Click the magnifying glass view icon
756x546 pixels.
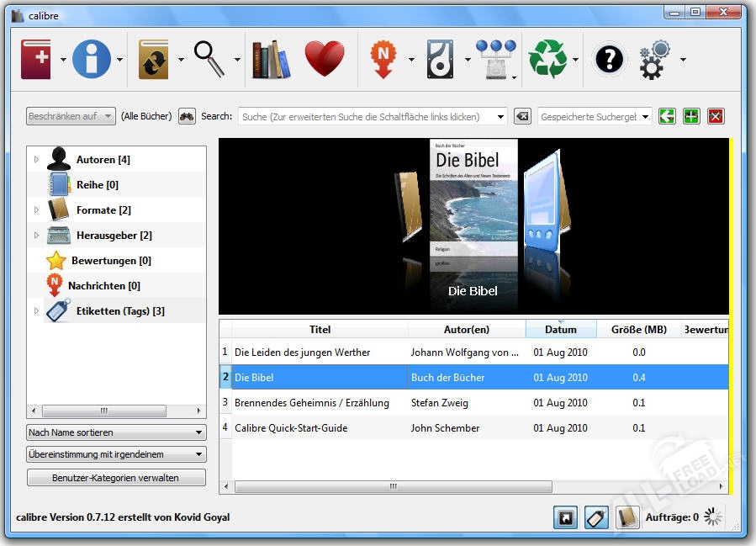pyautogui.click(x=209, y=60)
